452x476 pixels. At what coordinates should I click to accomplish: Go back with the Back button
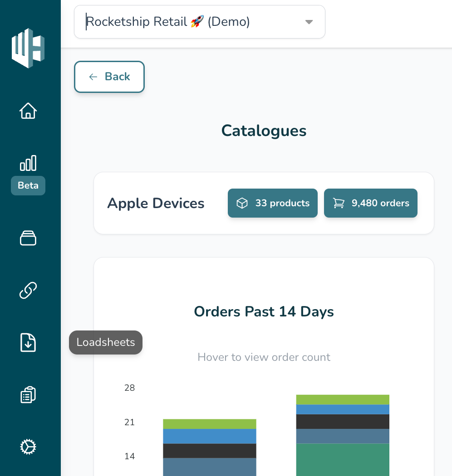click(x=109, y=77)
